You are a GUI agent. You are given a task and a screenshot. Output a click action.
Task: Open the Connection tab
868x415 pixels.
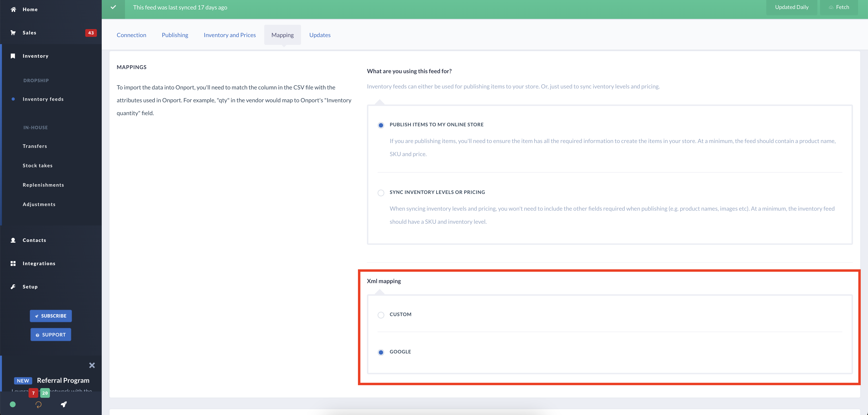pos(132,35)
